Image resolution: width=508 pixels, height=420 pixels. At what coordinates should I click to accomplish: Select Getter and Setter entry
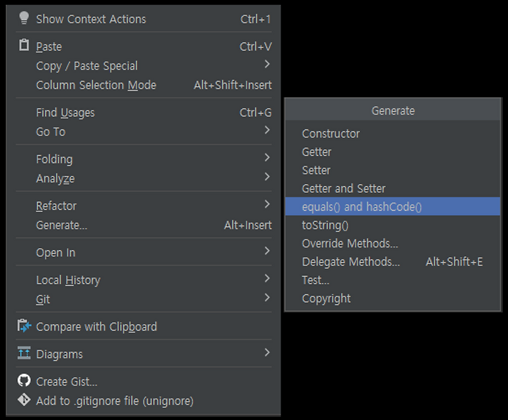[x=392, y=188]
